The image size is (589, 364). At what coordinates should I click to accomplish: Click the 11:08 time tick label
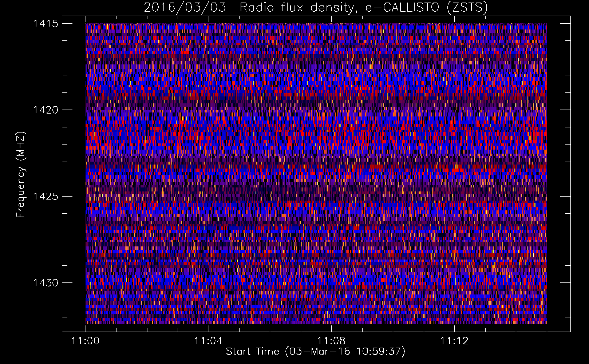coord(331,341)
